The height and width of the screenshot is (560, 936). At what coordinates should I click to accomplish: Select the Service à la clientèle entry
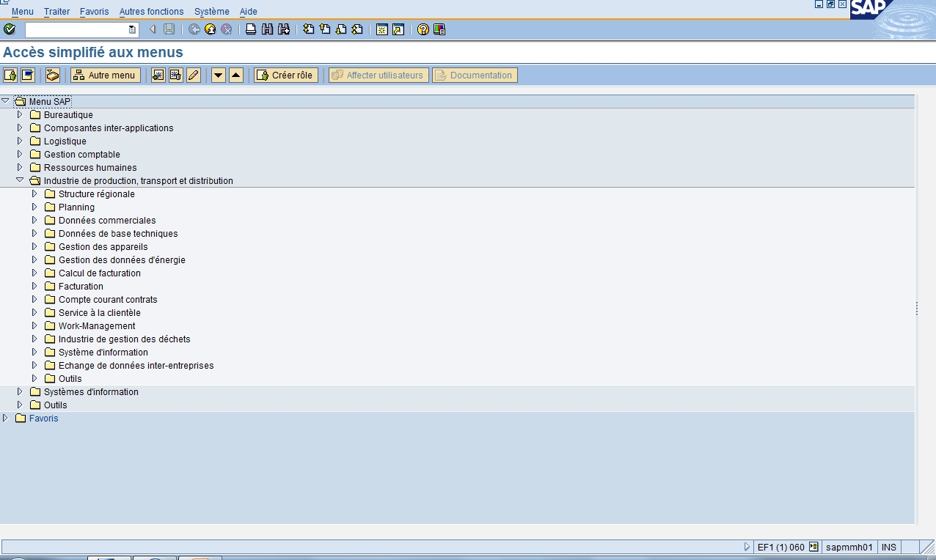[100, 313]
